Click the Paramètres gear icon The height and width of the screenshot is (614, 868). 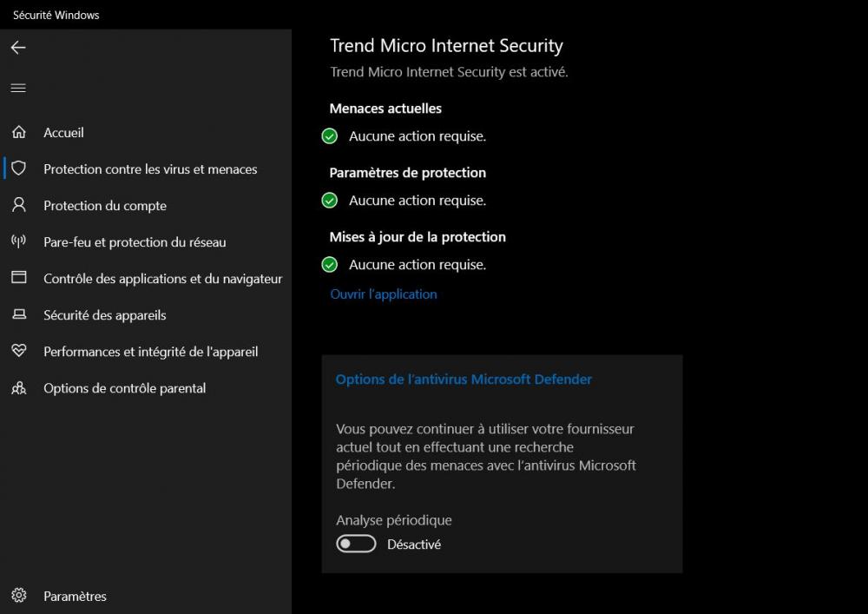[x=18, y=596]
